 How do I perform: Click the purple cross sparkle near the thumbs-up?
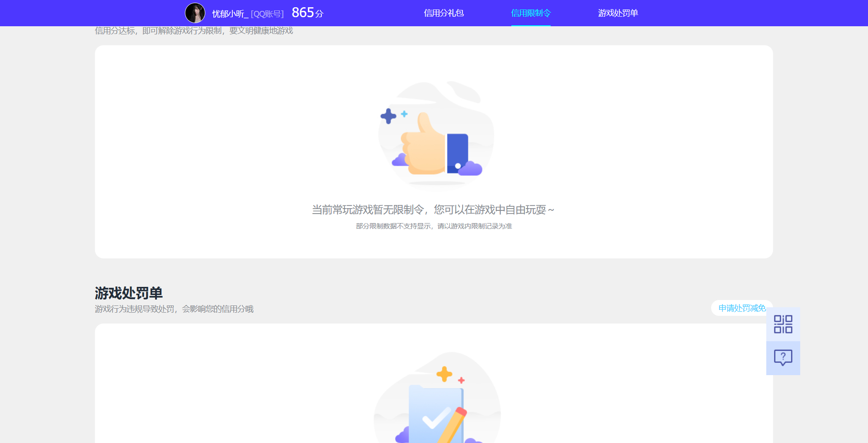click(388, 117)
